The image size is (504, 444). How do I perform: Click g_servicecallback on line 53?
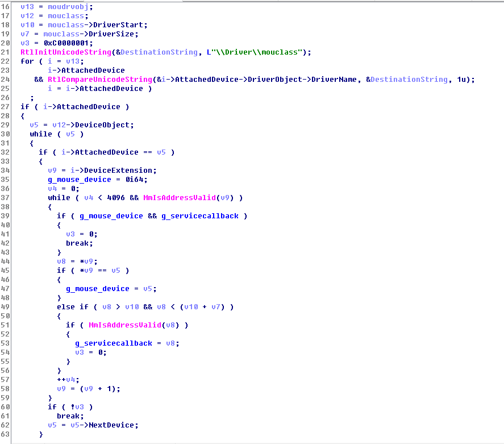114,343
